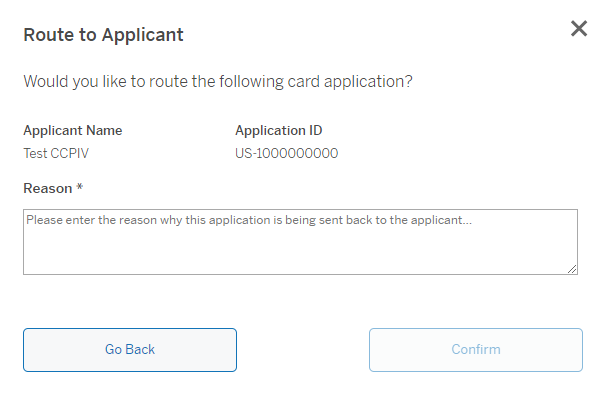
Task: Click the US-1000000000 application ID value
Action: [x=287, y=153]
